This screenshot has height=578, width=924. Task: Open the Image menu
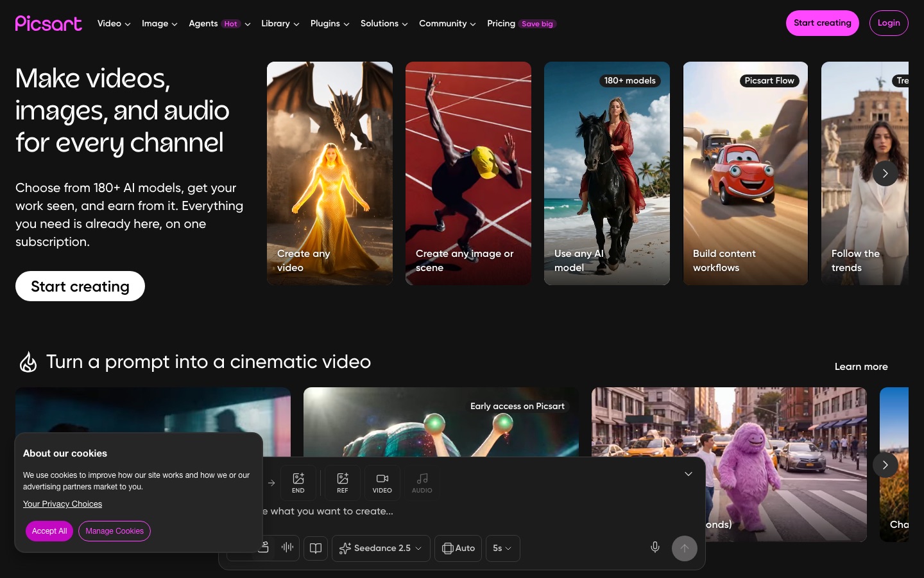coord(160,24)
